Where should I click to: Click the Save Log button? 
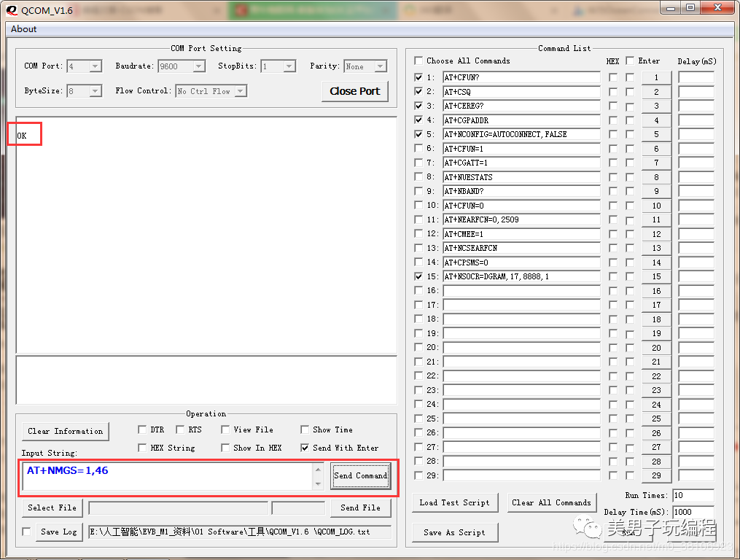59,532
